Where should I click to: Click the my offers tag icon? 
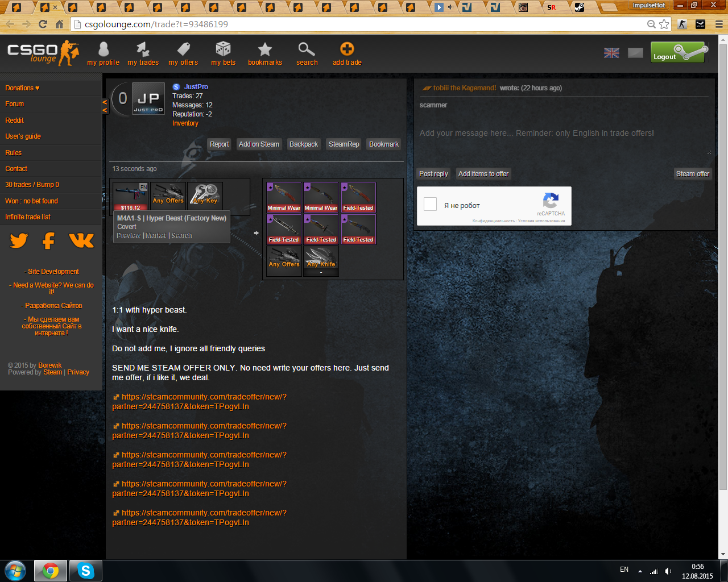183,50
